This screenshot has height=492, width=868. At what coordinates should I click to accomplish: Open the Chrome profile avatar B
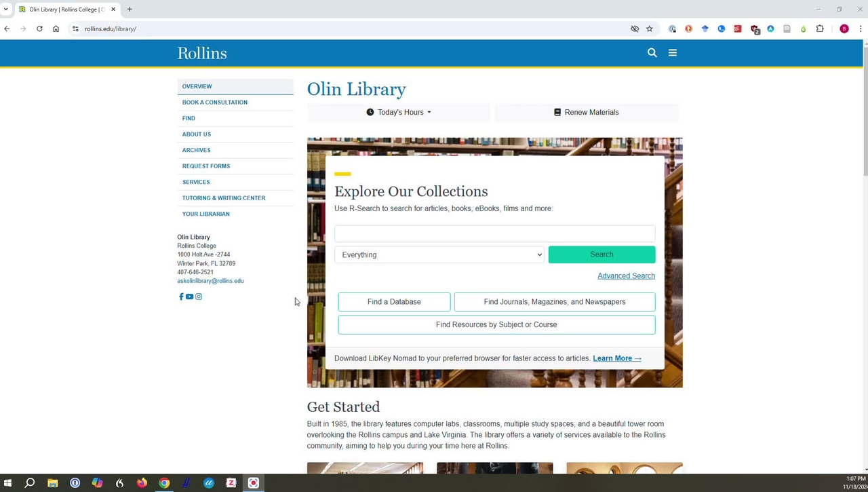[x=844, y=29]
